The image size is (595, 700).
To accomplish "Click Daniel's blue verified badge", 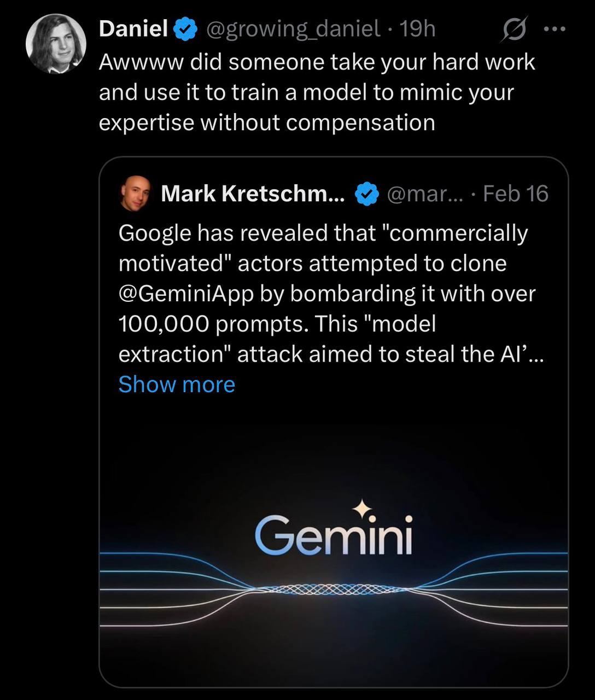I will click(x=185, y=28).
